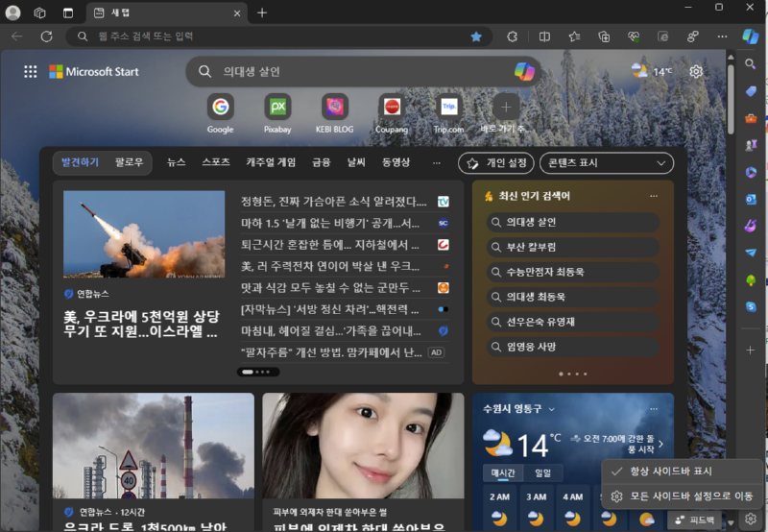
Task: Open the Microsoft apps grid launcher
Action: 30,72
